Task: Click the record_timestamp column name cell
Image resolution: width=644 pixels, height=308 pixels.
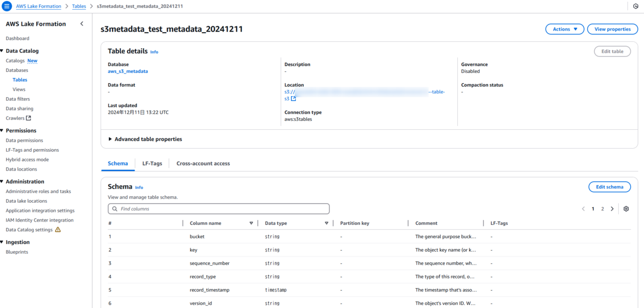Action: point(209,290)
